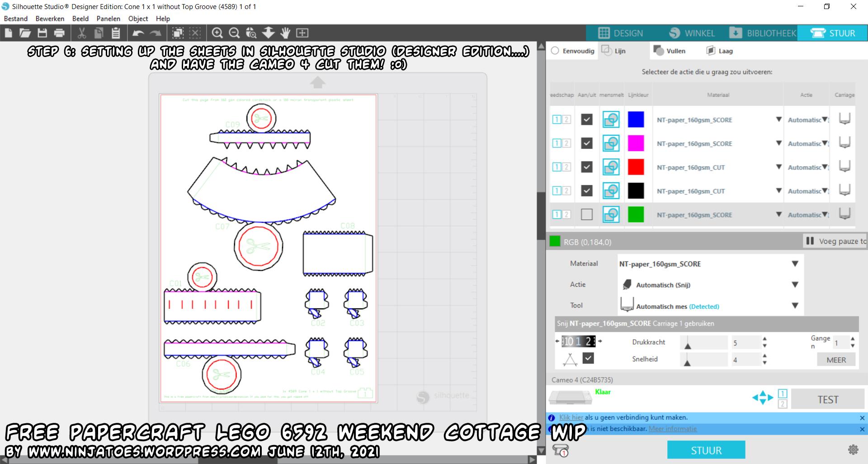This screenshot has height=464, width=868.
Task: Click the drag zoom arrow icon
Action: (269, 33)
